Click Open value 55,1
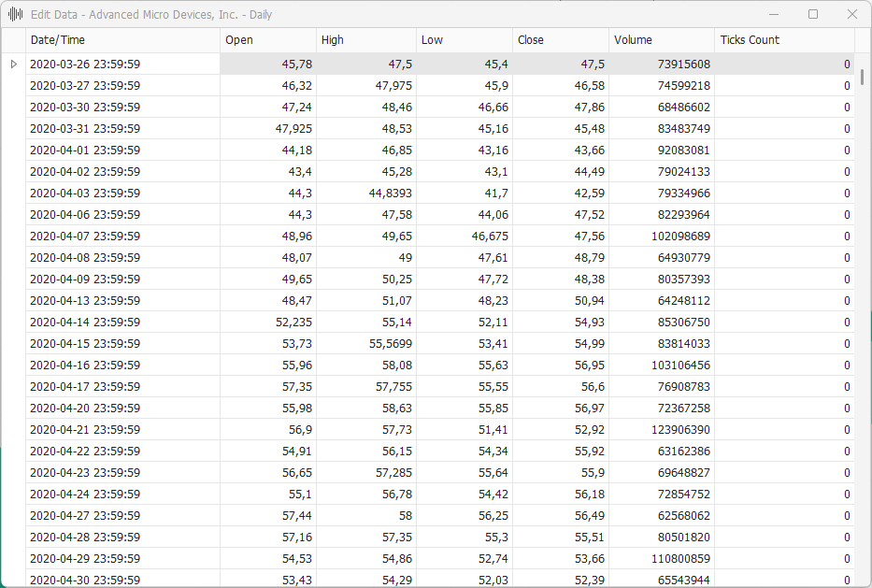 click(x=268, y=495)
